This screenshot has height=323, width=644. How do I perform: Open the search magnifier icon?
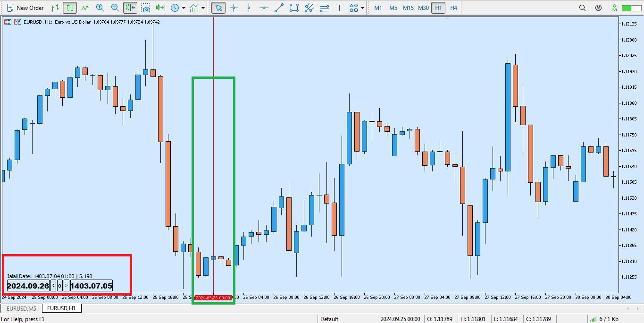[x=582, y=8]
